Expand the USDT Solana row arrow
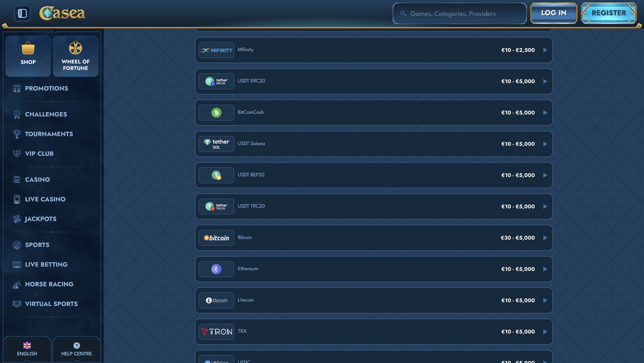644x363 pixels. pyautogui.click(x=545, y=144)
